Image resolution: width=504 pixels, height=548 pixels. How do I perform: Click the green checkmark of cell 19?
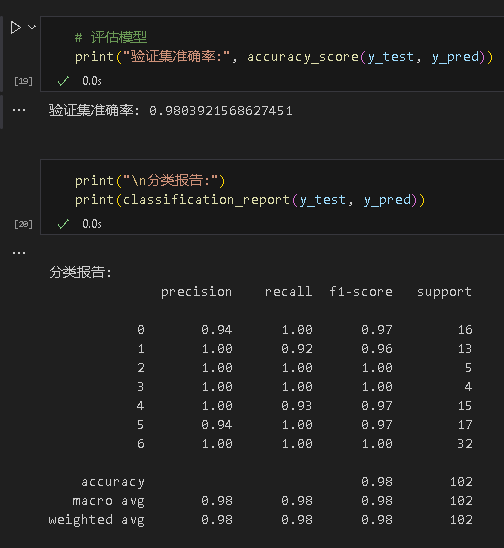(63, 81)
